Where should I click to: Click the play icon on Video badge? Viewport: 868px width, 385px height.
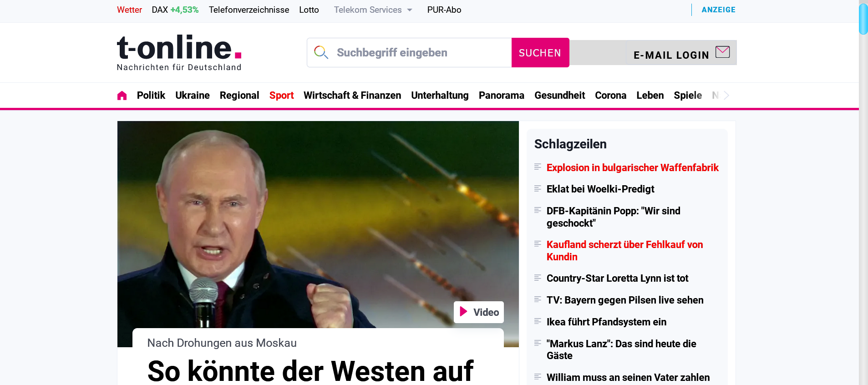(x=463, y=312)
